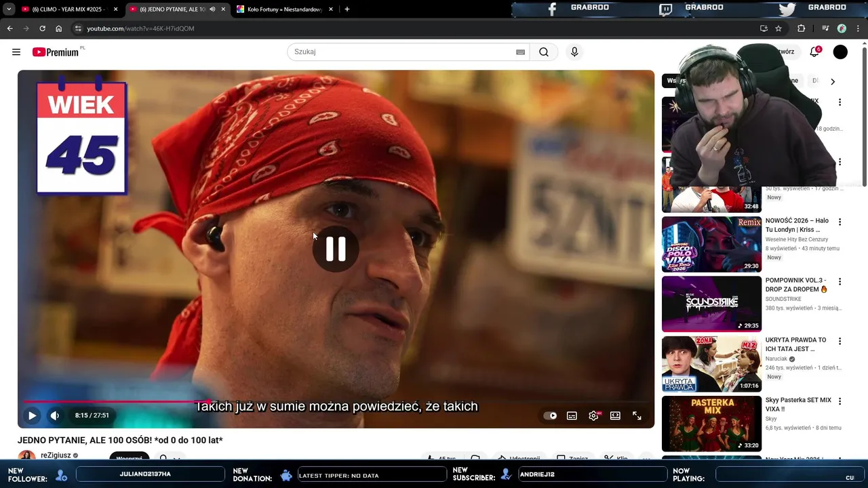Open the browser home page

(x=58, y=28)
